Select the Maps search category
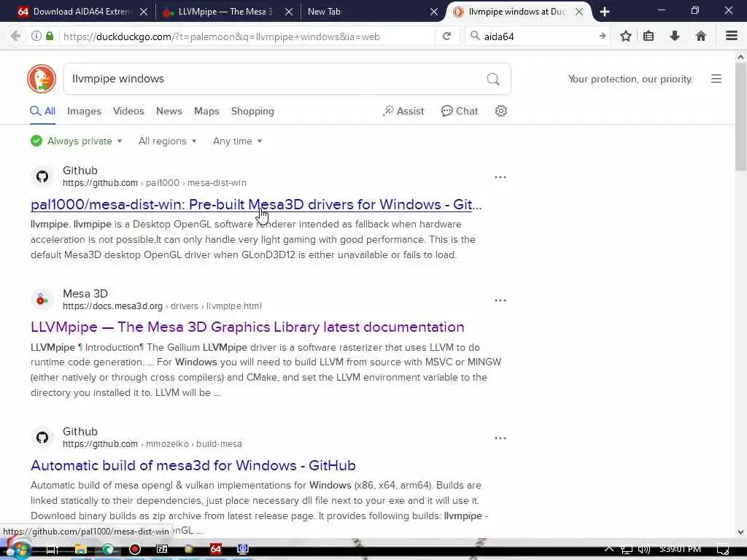The image size is (747, 560). click(x=206, y=111)
